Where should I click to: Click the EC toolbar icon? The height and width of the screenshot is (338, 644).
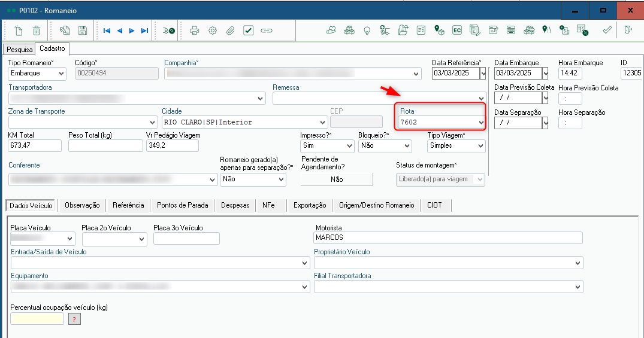457,30
